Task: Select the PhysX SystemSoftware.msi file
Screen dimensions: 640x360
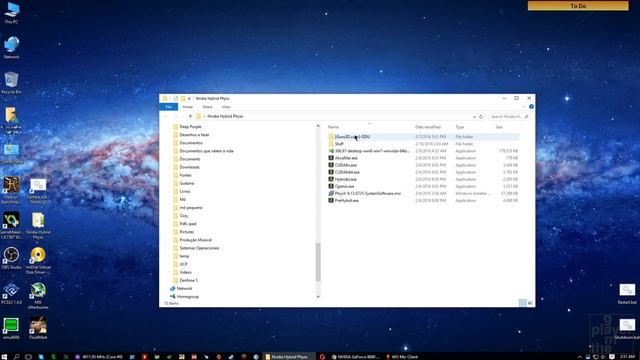Action: pos(368,193)
